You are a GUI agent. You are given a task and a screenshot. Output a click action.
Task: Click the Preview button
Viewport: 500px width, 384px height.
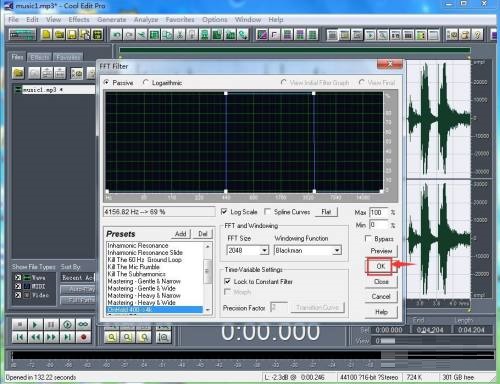pyautogui.click(x=381, y=251)
